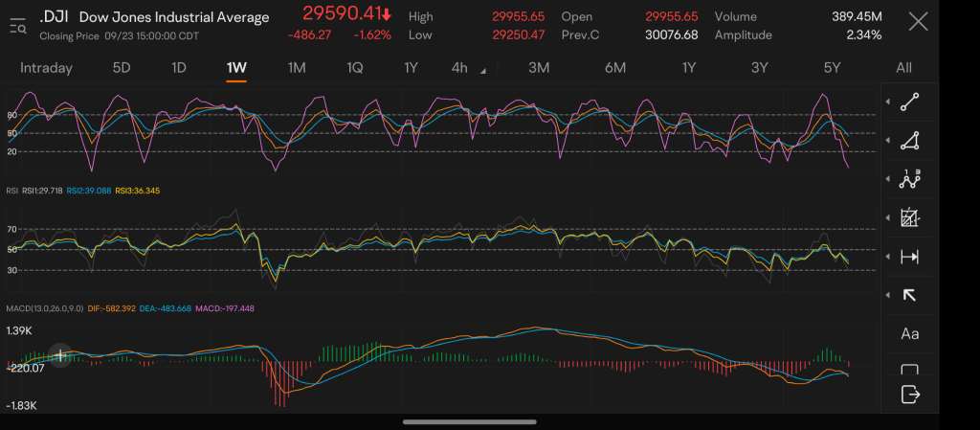Switch to the 1D chart tab
Screen dimensions: 980x430
click(179, 68)
